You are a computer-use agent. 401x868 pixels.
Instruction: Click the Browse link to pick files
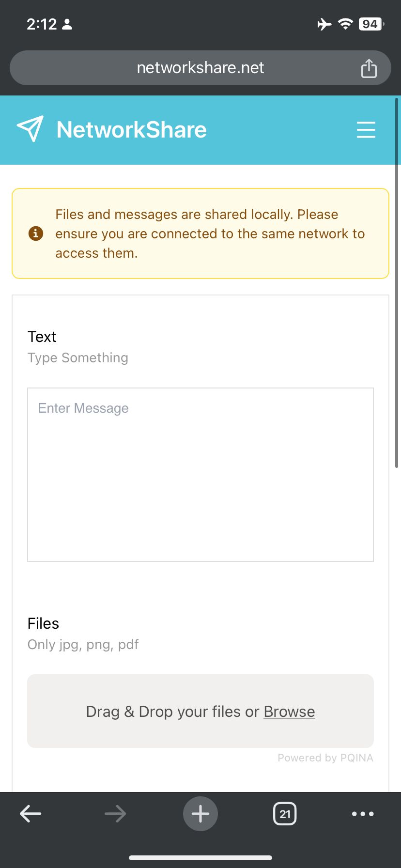(x=289, y=712)
